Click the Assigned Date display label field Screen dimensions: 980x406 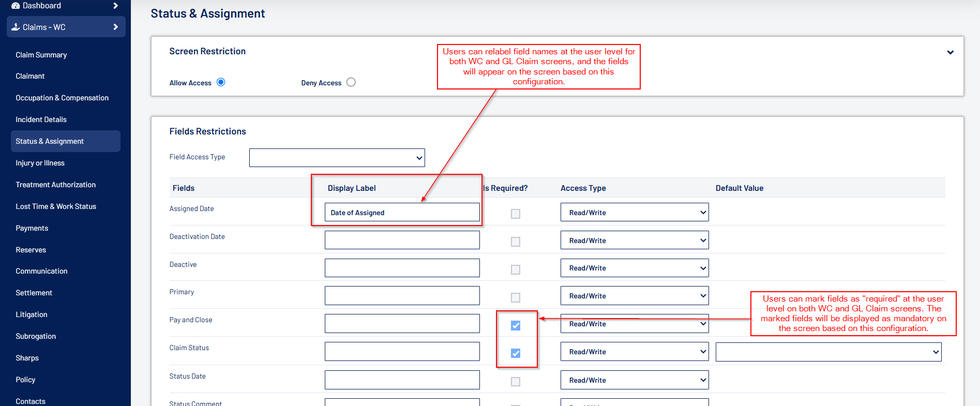pyautogui.click(x=402, y=213)
